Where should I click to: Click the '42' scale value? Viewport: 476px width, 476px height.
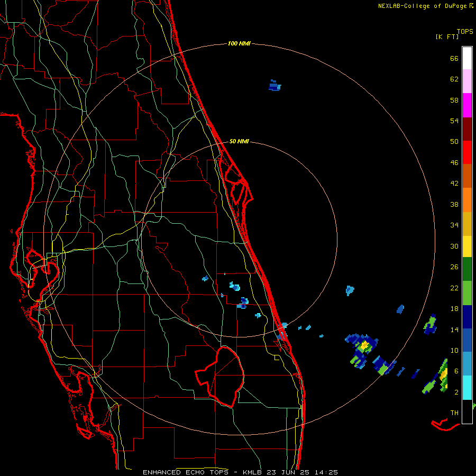coord(454,184)
